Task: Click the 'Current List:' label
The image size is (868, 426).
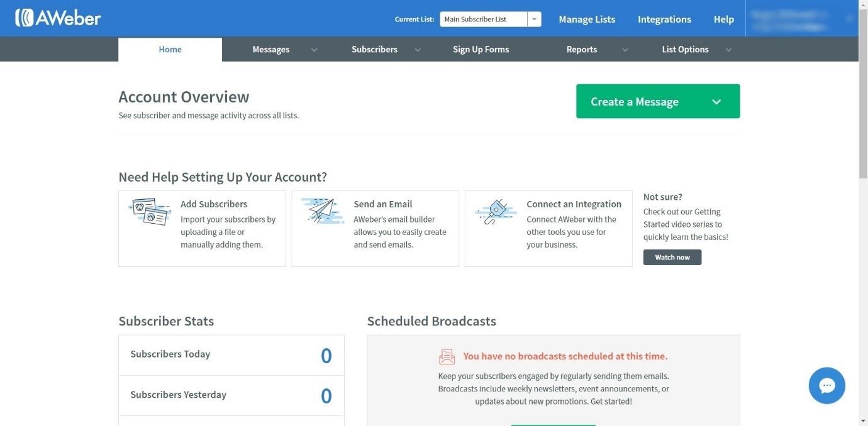Action: click(x=415, y=19)
